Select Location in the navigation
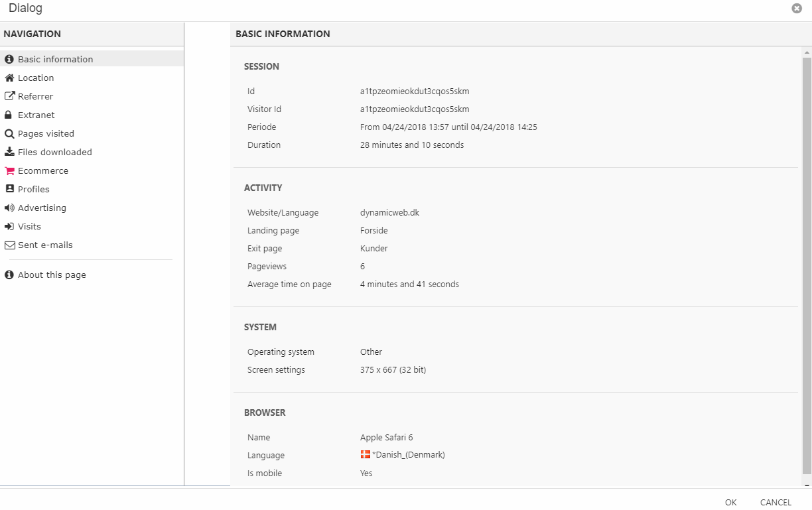Image resolution: width=812 pixels, height=510 pixels. [36, 78]
